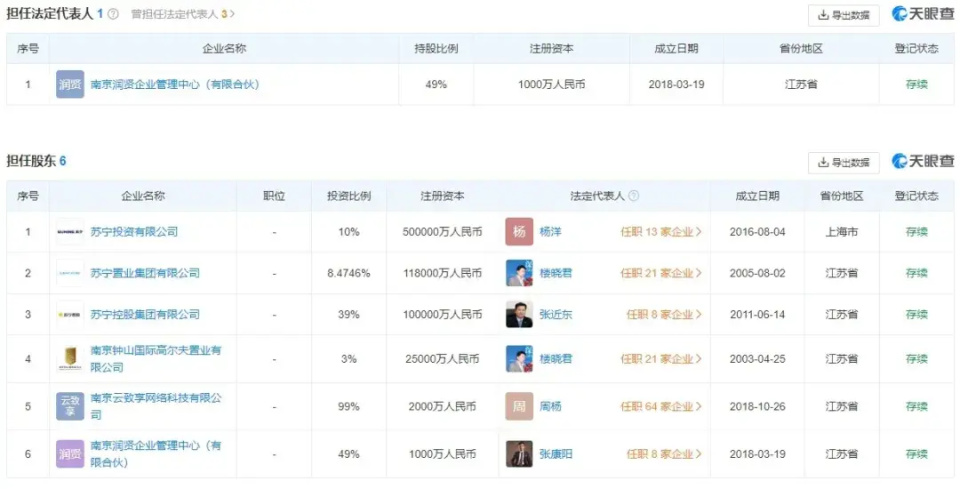Expand 任职 64 家企业 for 周杨
Screen dimensions: 960x489
[x=661, y=406]
